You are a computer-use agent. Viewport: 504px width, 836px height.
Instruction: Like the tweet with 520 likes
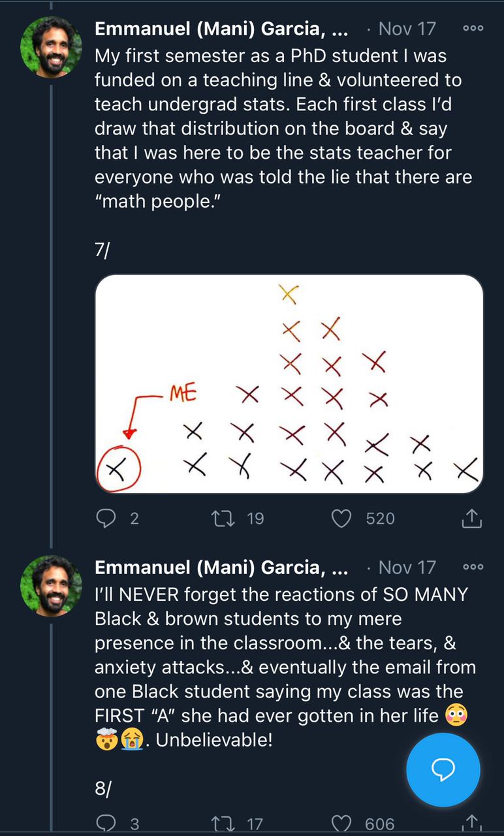341,519
